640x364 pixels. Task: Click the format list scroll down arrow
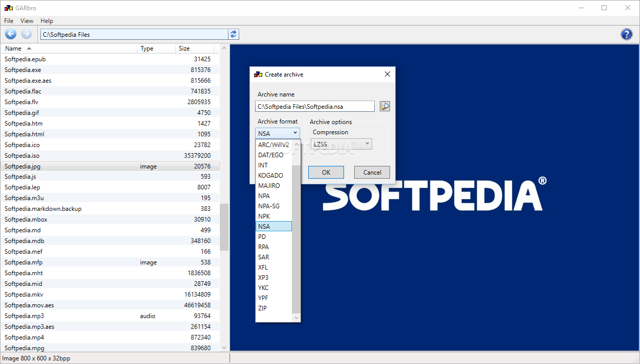(296, 318)
